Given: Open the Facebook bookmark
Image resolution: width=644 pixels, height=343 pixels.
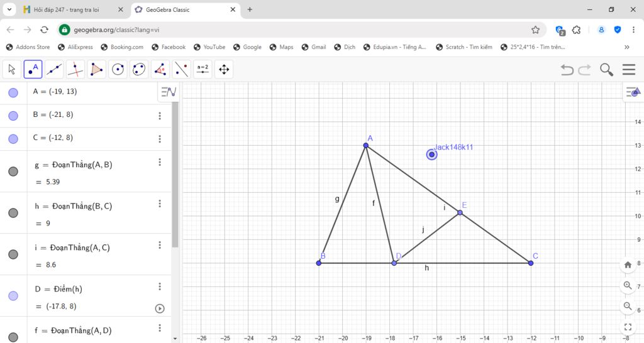Looking at the screenshot, I should tap(169, 47).
